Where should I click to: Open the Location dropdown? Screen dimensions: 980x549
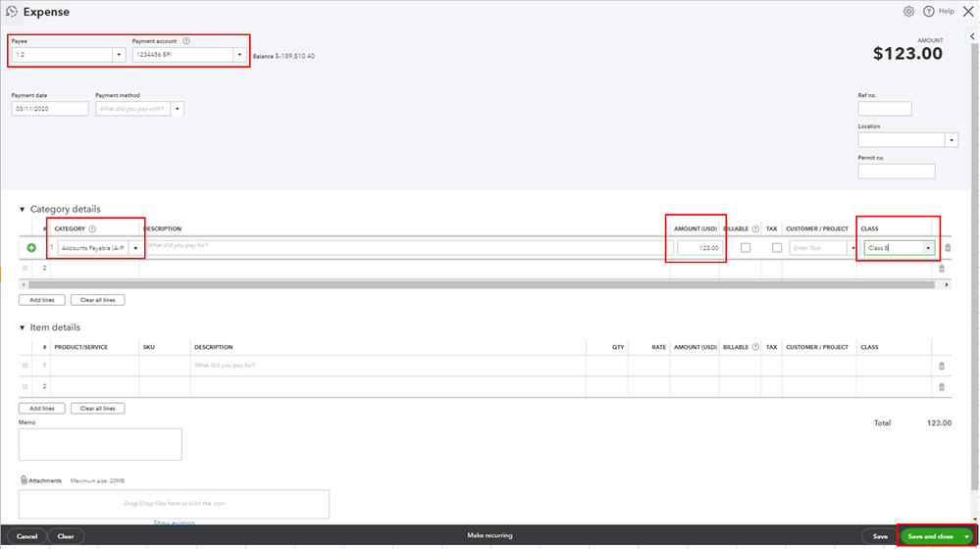(952, 140)
